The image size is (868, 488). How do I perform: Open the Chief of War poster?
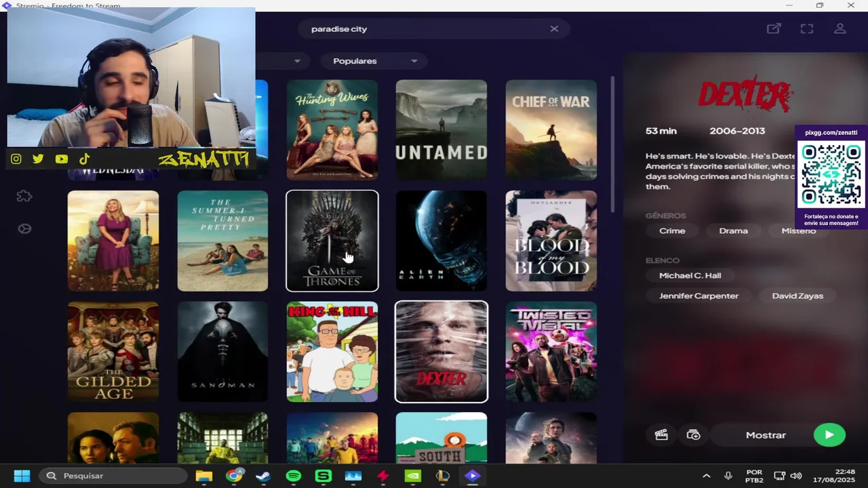tap(551, 130)
